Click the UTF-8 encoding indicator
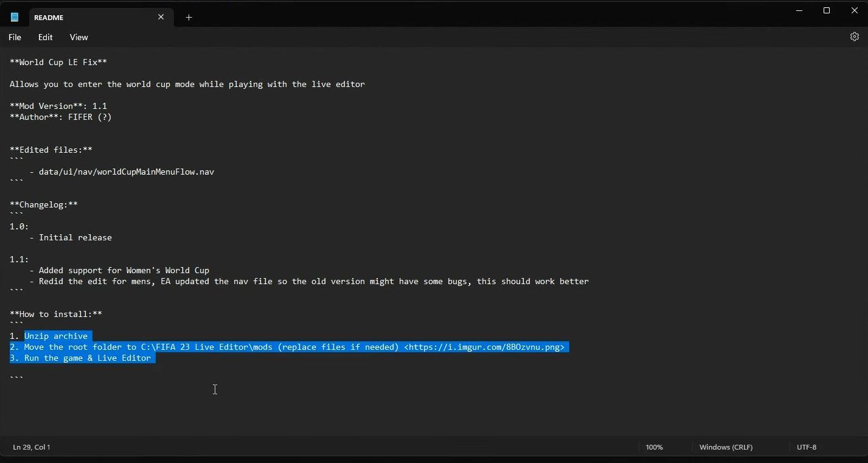Image resolution: width=868 pixels, height=463 pixels. click(807, 447)
